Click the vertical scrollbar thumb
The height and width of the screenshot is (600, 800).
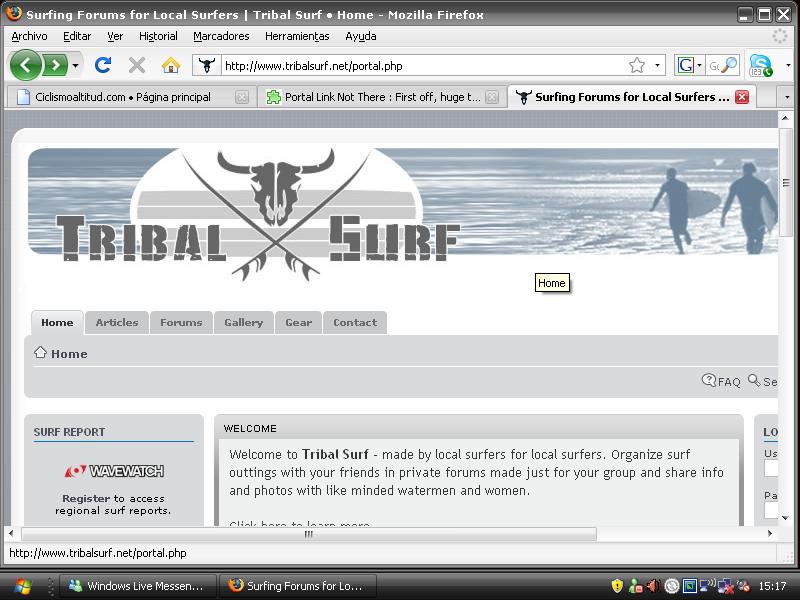786,183
